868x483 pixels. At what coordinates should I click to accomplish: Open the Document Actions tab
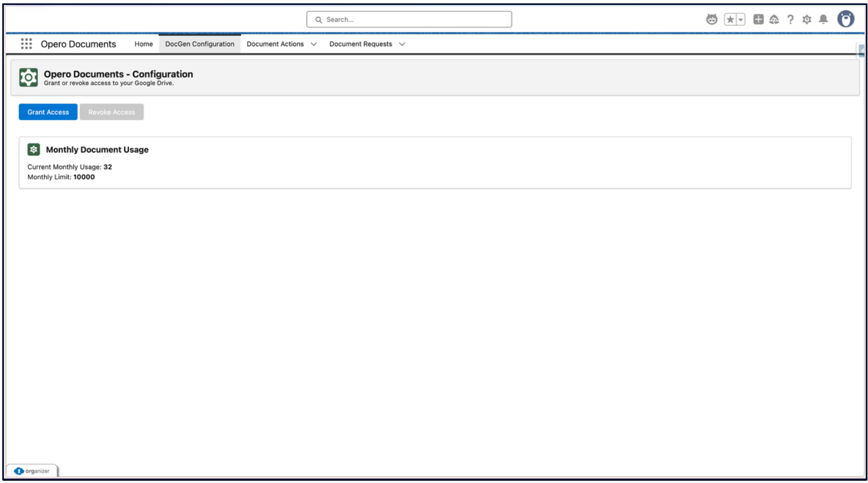click(275, 44)
